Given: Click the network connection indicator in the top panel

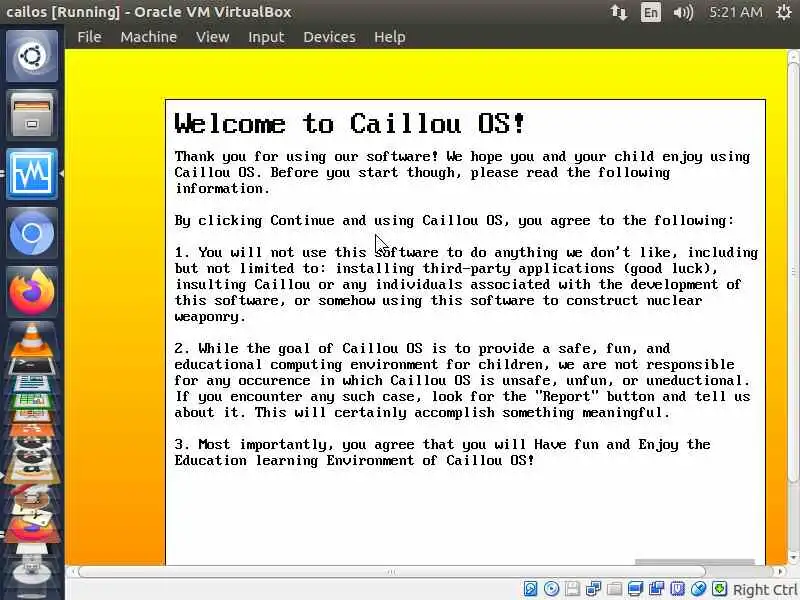Looking at the screenshot, I should pos(618,12).
